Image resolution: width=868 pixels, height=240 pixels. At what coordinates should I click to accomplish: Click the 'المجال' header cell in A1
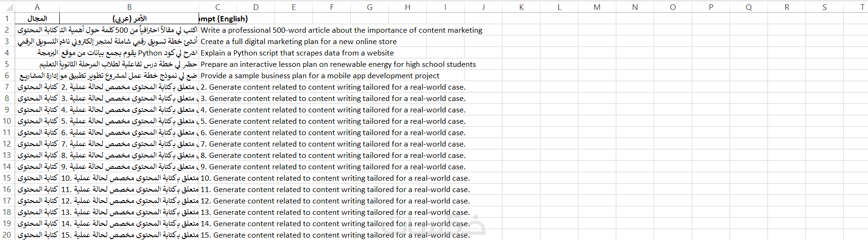click(37, 18)
